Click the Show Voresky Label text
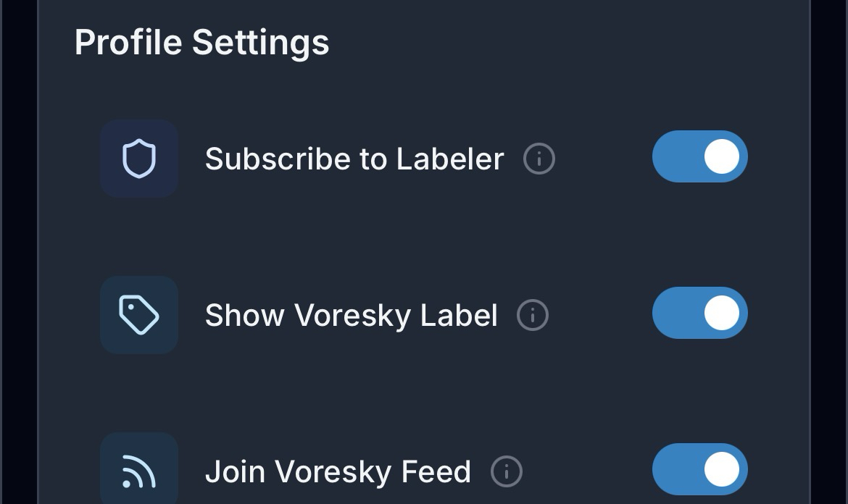 [351, 315]
